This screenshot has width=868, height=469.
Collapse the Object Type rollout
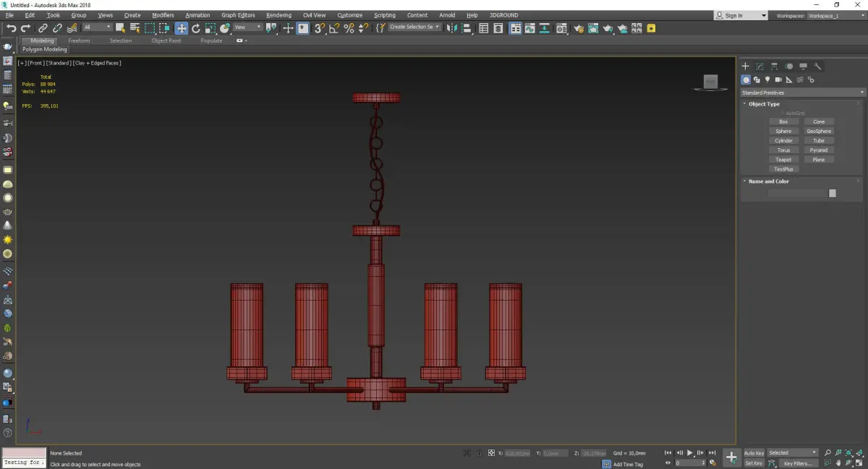[x=764, y=104]
